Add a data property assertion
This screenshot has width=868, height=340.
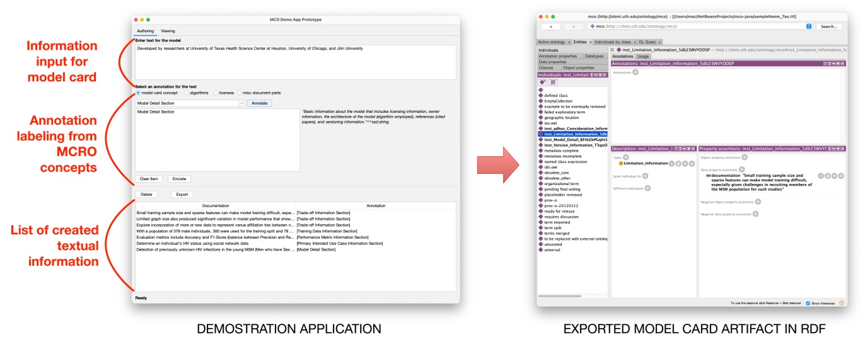coord(741,169)
